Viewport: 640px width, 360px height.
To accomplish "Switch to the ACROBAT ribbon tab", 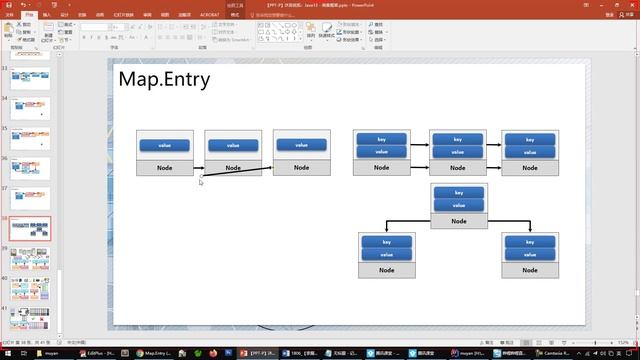I will click(210, 15).
